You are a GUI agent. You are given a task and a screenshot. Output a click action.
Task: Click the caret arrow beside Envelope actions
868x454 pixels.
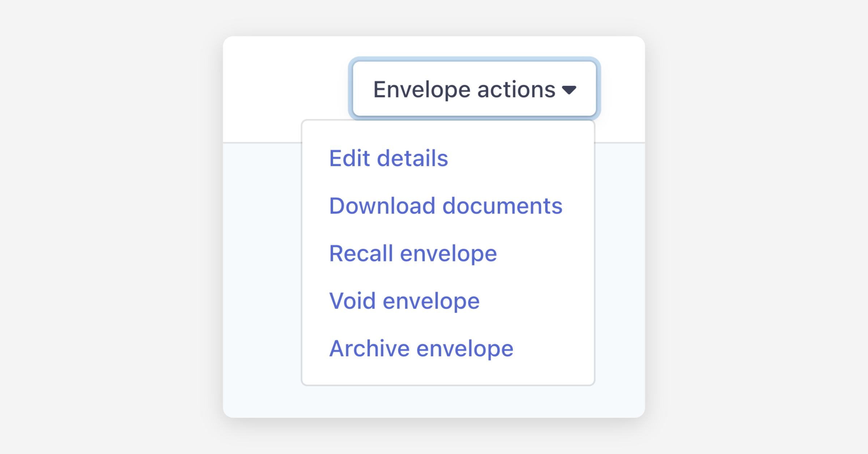tap(569, 90)
